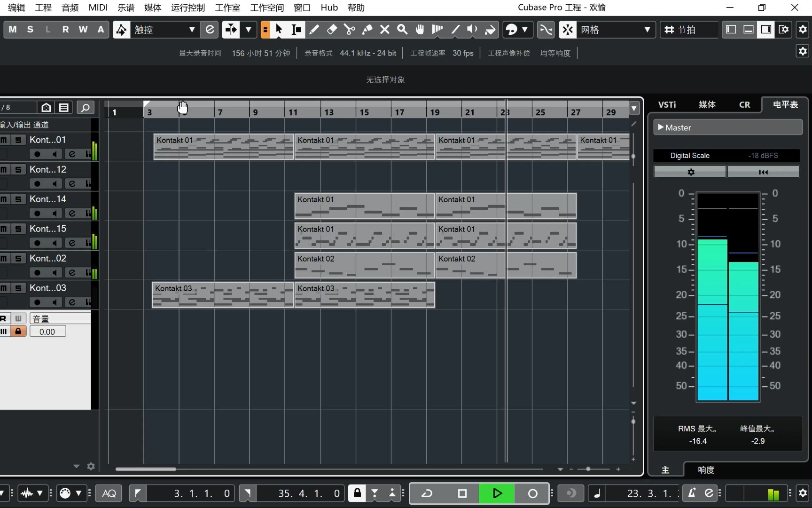Open track list settings gear
The height and width of the screenshot is (508, 812).
(x=91, y=466)
